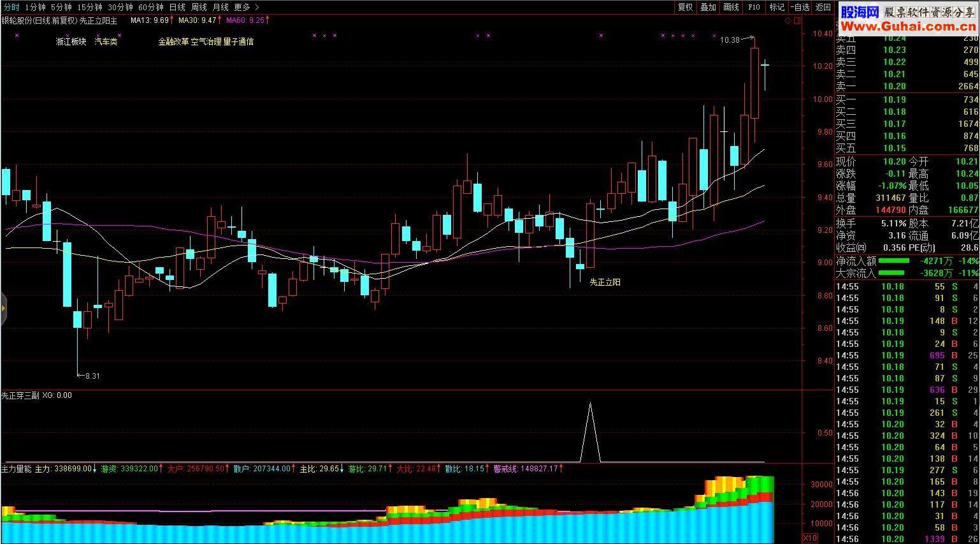Select the 30分钟 period tab

click(x=120, y=7)
